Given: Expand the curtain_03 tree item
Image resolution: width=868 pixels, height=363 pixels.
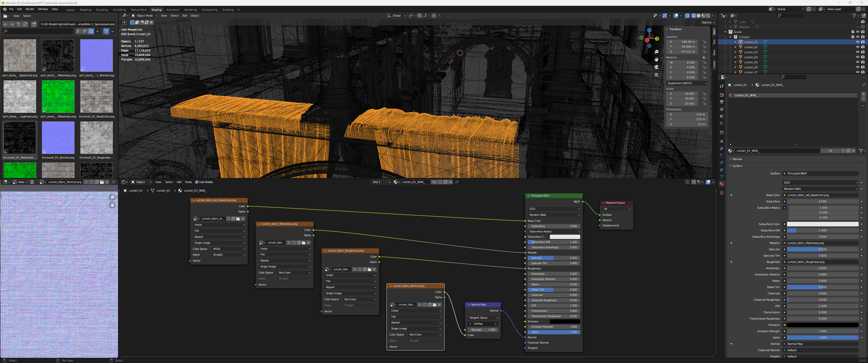Looking at the screenshot, I should click(x=736, y=52).
